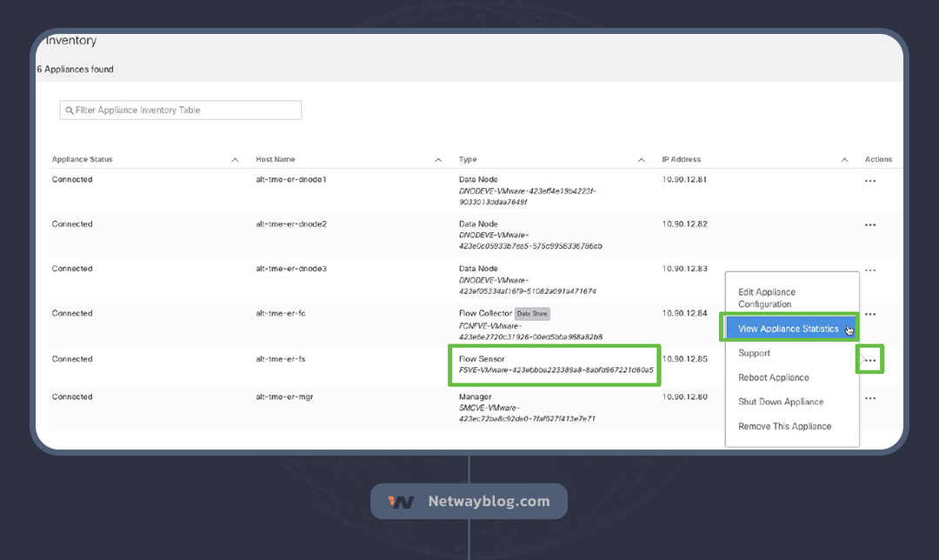
Task: Open actions menu for the Manager appliance
Action: click(x=870, y=398)
